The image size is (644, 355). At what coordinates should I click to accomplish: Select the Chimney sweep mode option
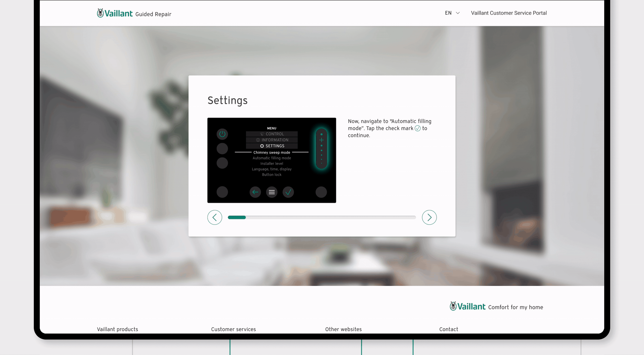[x=271, y=152]
